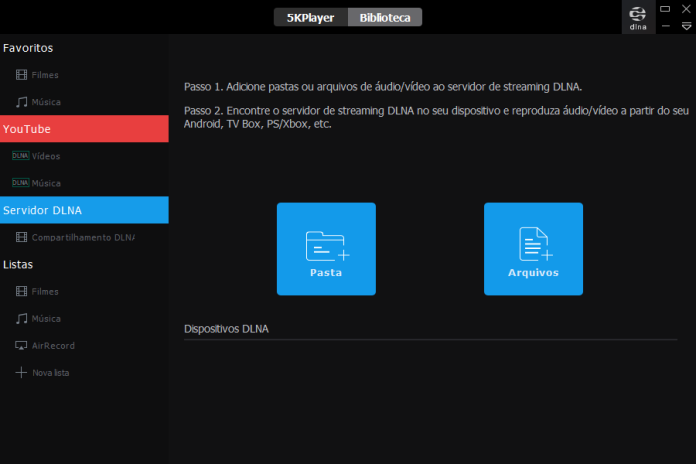The height and width of the screenshot is (464, 696).
Task: Switch to the Biblioteca tab
Action: click(385, 18)
